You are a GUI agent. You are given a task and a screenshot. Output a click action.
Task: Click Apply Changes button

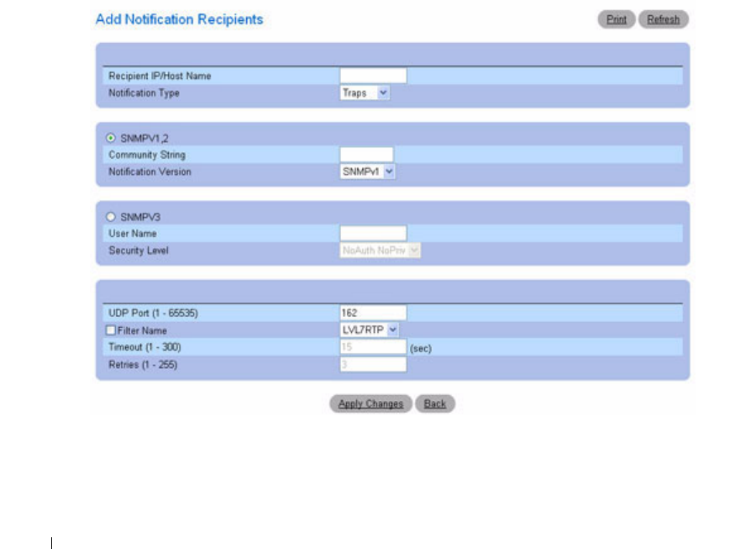tap(370, 404)
